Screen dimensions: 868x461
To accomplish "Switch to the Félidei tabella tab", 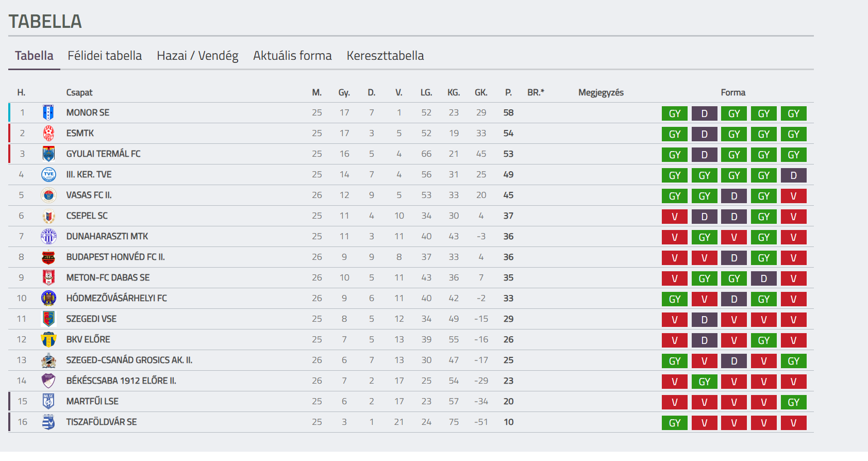I will [105, 56].
